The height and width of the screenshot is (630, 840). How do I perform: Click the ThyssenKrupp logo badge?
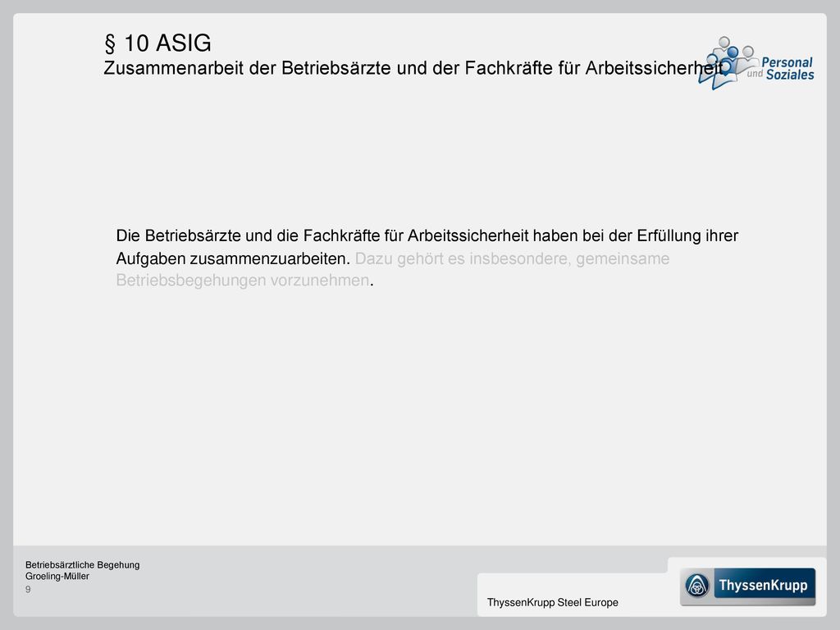click(748, 587)
